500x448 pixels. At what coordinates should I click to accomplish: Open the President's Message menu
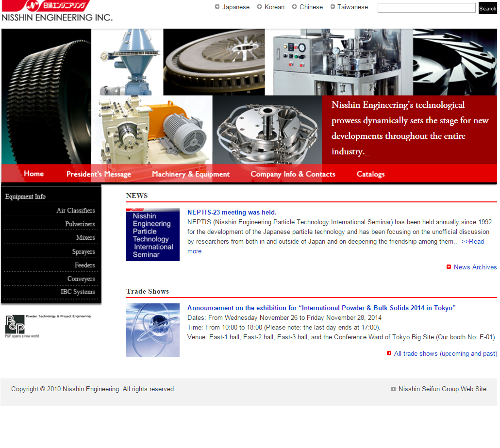point(99,174)
